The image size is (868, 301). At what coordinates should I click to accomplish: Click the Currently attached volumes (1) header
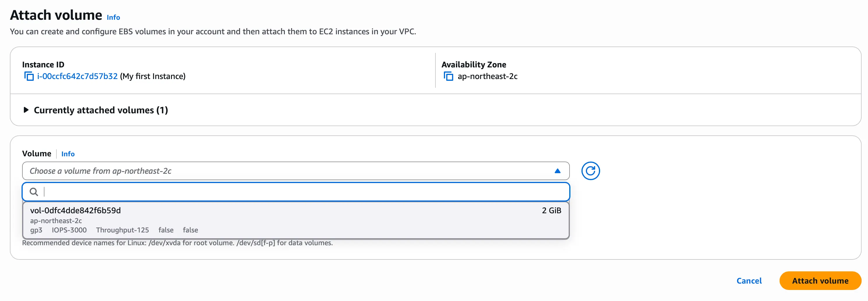click(101, 110)
